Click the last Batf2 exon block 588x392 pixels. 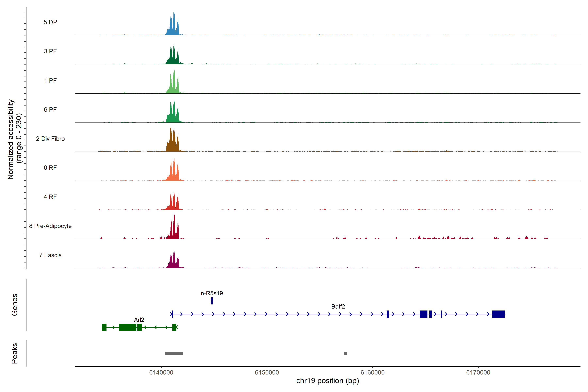[498, 314]
